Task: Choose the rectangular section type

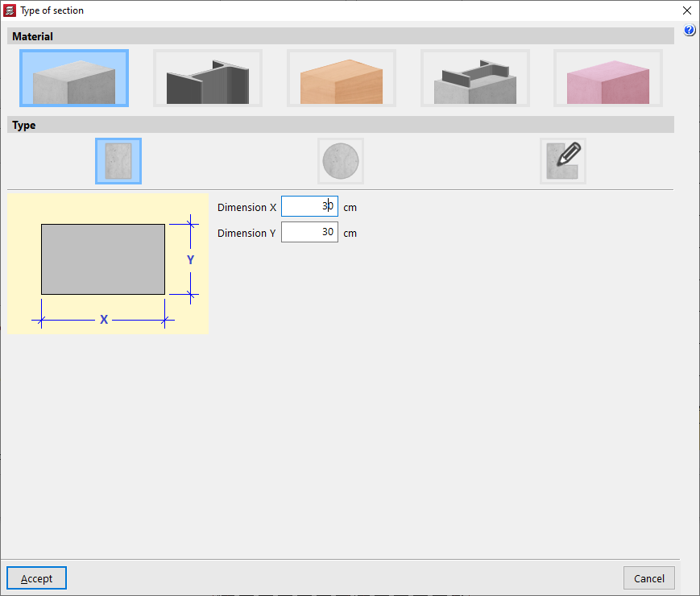Action: point(118,161)
